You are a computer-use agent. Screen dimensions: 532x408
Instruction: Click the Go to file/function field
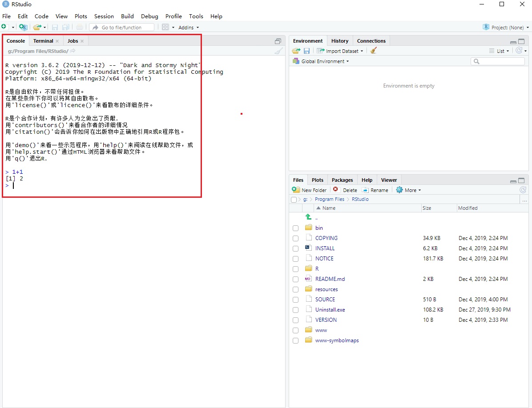121,28
